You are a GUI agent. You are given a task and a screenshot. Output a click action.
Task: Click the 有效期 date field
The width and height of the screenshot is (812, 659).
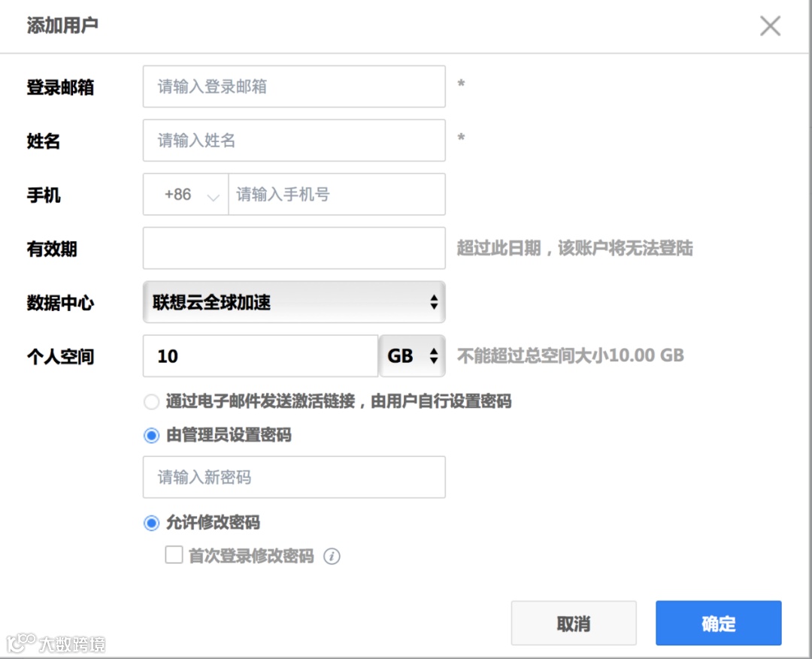[x=294, y=248]
